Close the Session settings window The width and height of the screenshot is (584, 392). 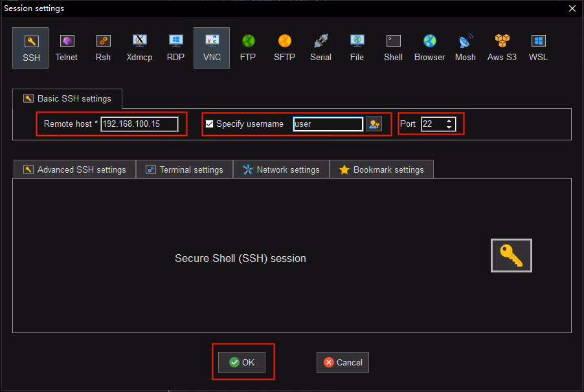572,8
